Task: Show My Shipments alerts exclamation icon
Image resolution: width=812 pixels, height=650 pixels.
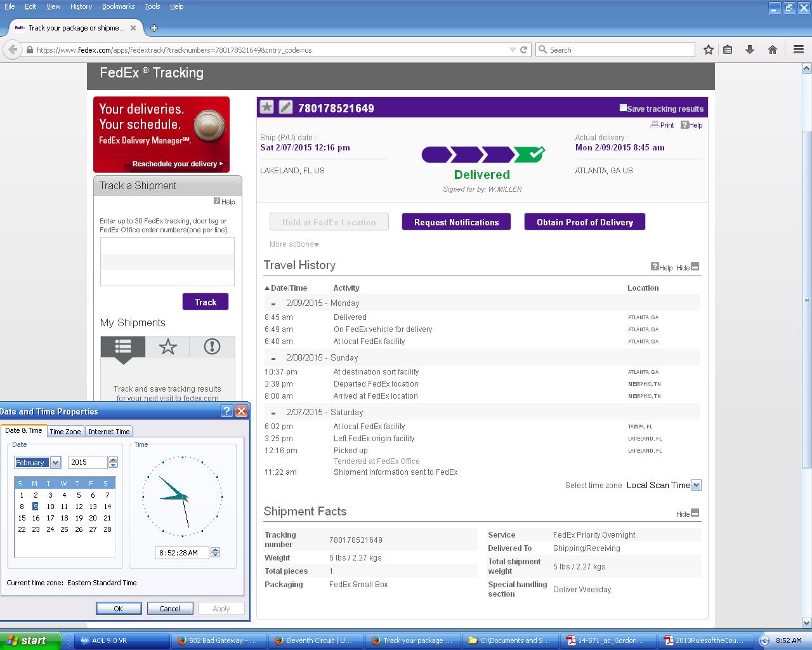Action: [212, 347]
